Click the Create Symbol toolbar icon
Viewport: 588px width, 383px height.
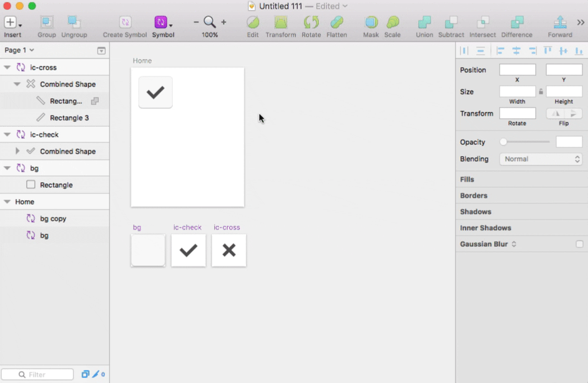pos(125,23)
